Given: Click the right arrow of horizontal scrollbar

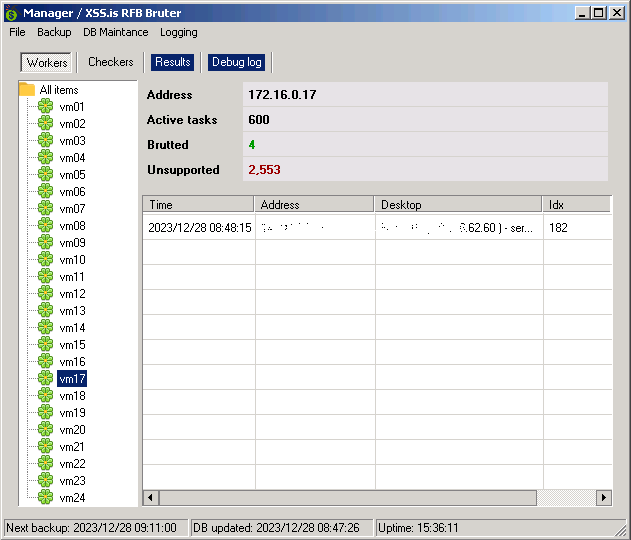Looking at the screenshot, I should pyautogui.click(x=604, y=498).
